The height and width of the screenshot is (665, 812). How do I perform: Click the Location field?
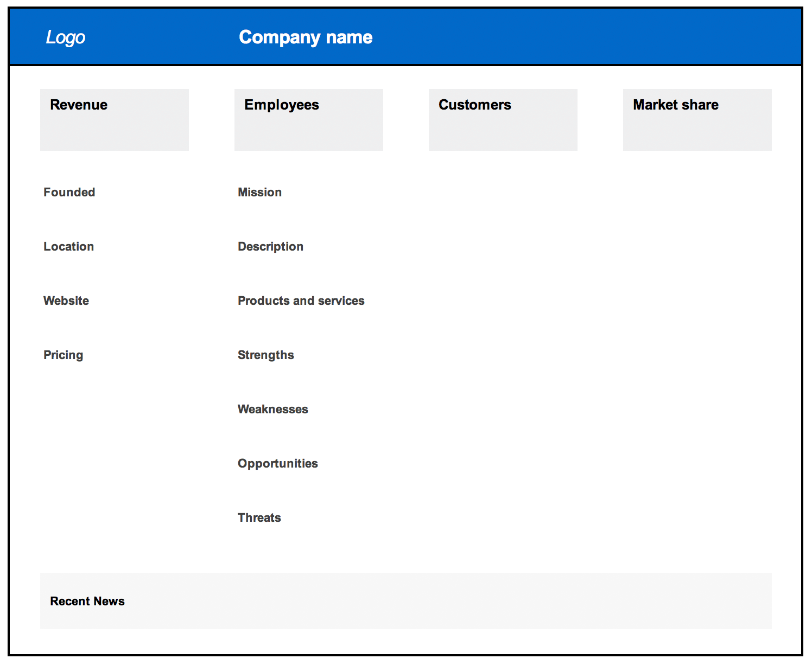68,246
